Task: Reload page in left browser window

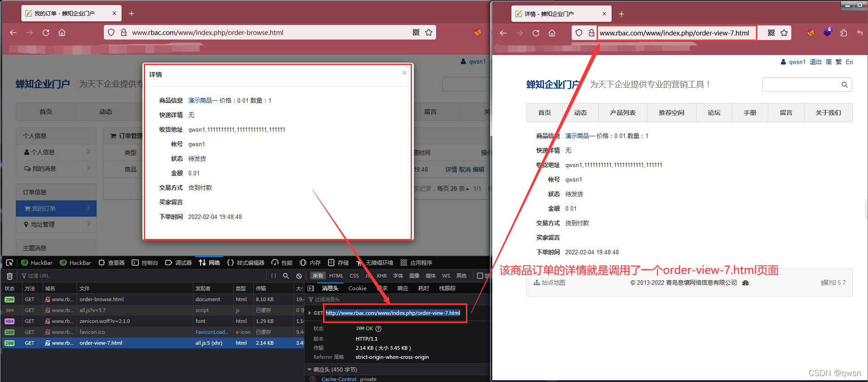Action: click(46, 33)
